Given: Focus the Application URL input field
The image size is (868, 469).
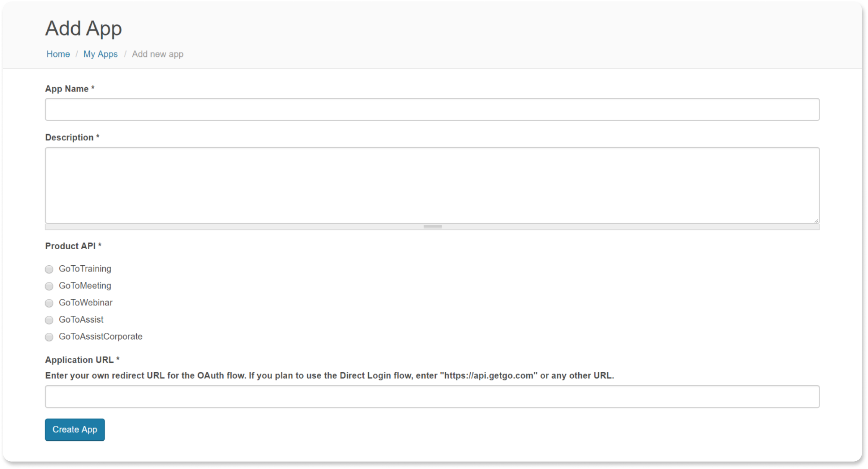Looking at the screenshot, I should coord(432,397).
